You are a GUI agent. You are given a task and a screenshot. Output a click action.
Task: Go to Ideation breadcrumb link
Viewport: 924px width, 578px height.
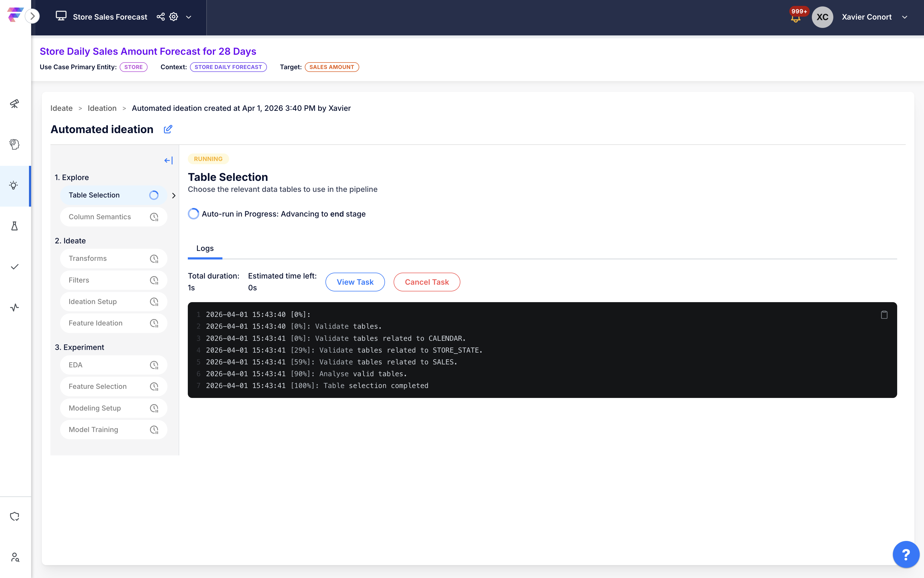point(102,108)
